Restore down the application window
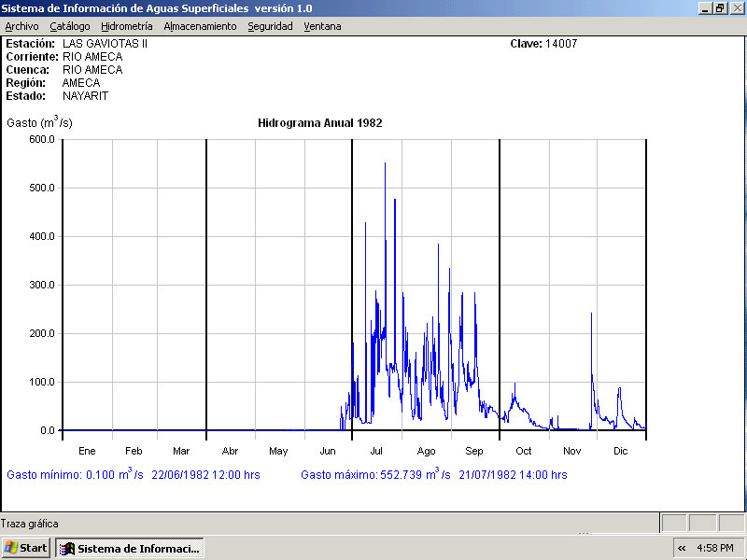The height and width of the screenshot is (560, 747). coord(720,7)
